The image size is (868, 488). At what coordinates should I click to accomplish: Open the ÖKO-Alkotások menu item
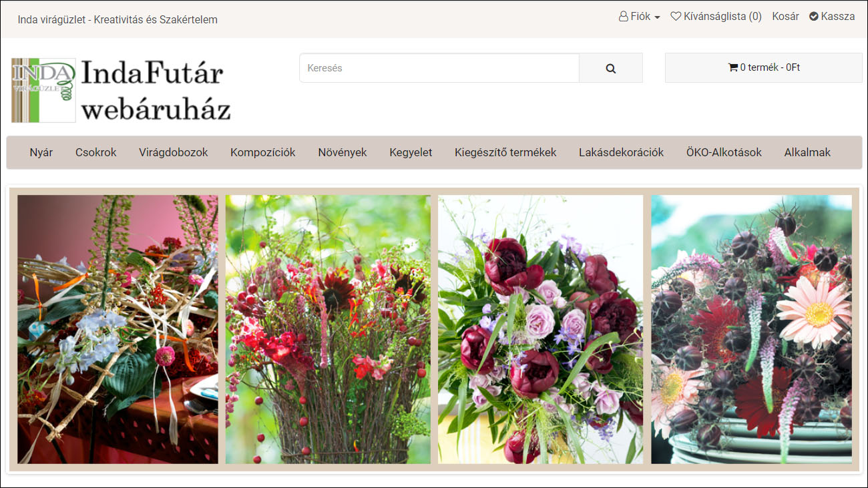pyautogui.click(x=724, y=152)
